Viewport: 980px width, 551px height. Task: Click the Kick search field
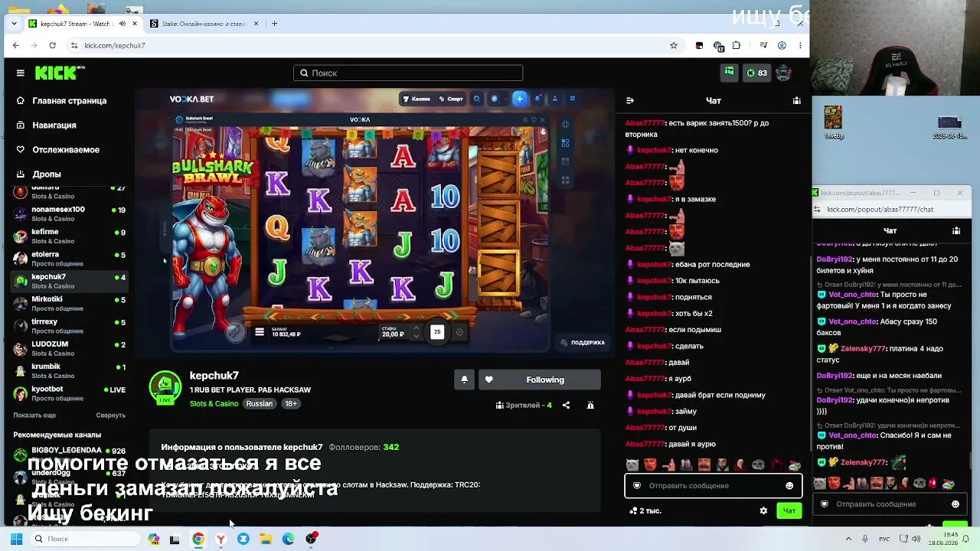[x=408, y=73]
